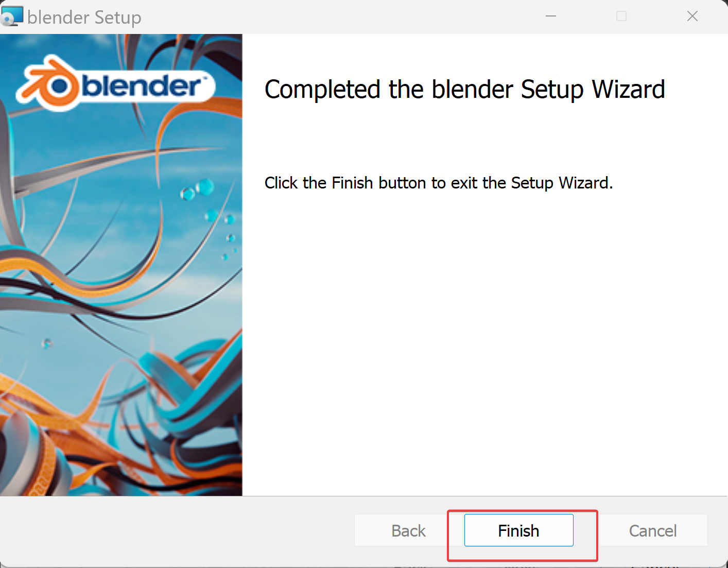Image resolution: width=728 pixels, height=568 pixels.
Task: Click the instruction text mentioning the Finish button
Action: tap(439, 183)
